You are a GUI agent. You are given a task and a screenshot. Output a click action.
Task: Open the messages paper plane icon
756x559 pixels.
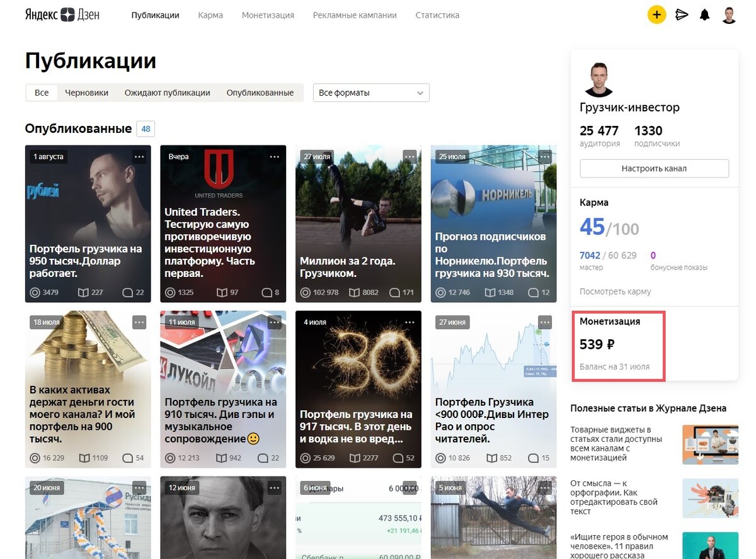click(x=682, y=14)
